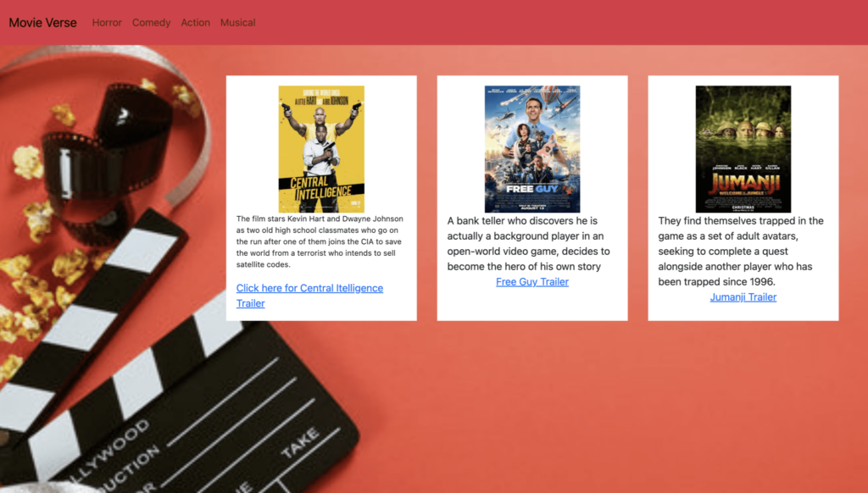Open the Jumanji poster thumbnail
The width and height of the screenshot is (868, 493).
click(x=743, y=148)
